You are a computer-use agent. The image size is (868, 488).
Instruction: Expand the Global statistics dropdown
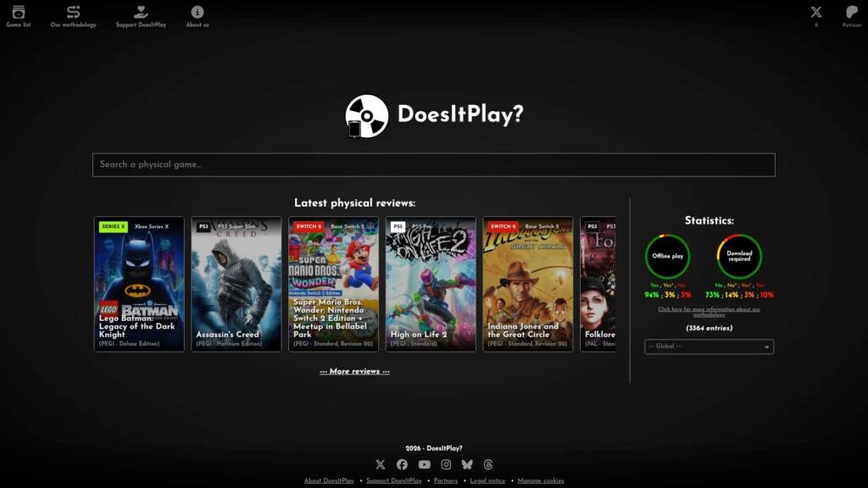coord(709,347)
